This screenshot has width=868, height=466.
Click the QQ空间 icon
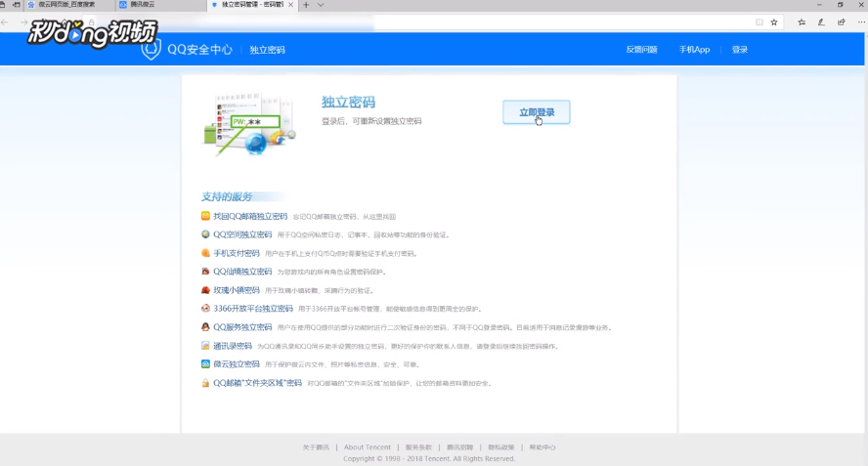point(205,234)
